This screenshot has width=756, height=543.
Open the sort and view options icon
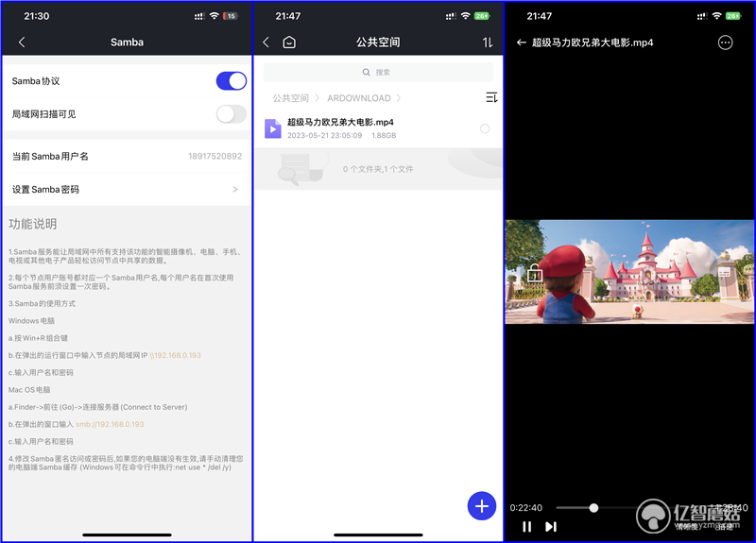(x=491, y=98)
